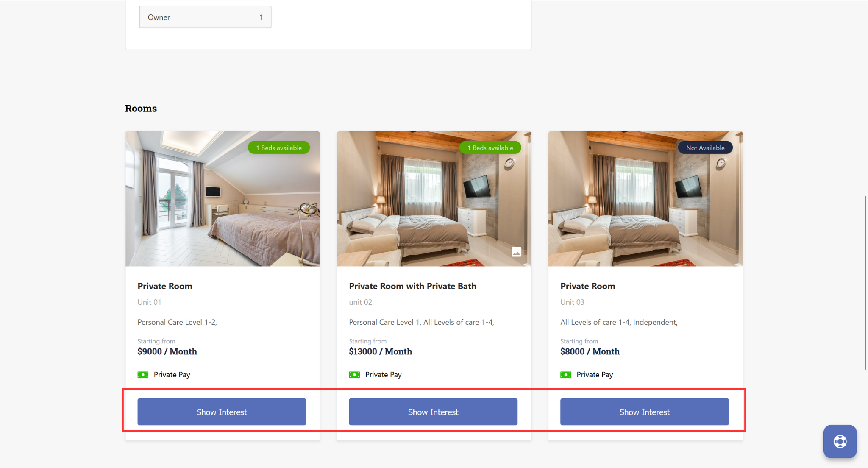Viewport: 868px width, 468px height.
Task: Click the image gallery icon on unit 02 photo
Action: click(516, 252)
